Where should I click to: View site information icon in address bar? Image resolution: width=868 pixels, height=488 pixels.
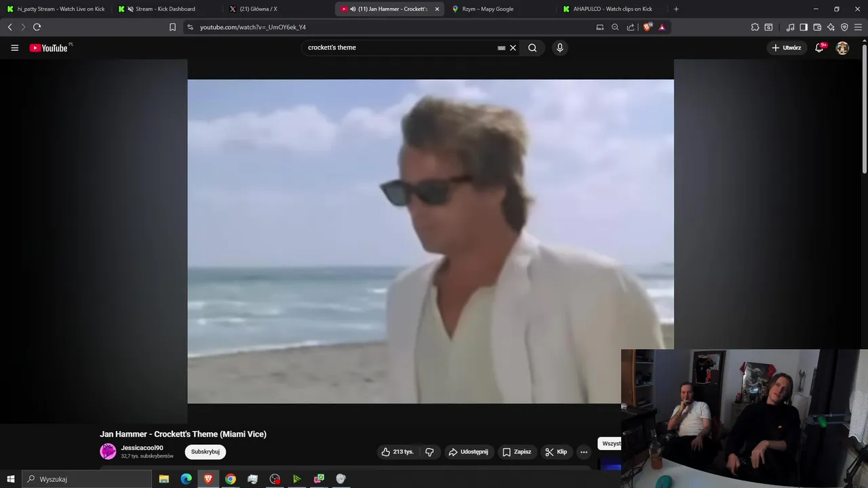coord(190,27)
